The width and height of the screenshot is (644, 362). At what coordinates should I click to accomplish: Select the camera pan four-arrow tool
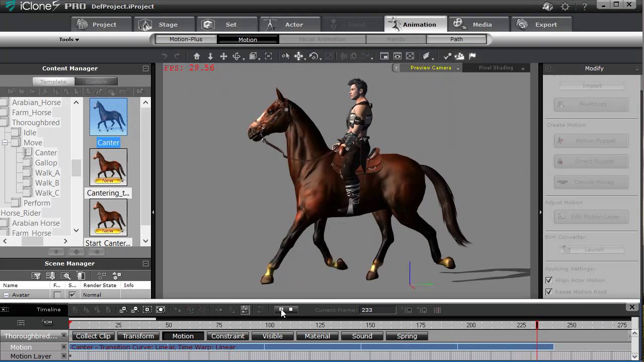tap(223, 56)
